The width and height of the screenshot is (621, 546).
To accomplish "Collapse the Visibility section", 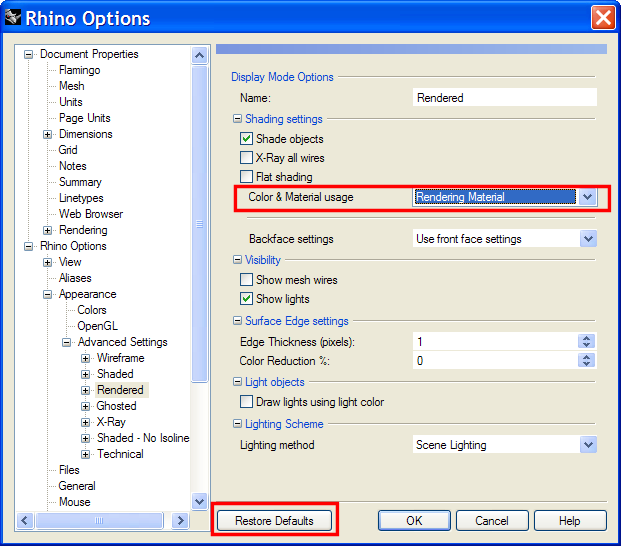I will (237, 260).
